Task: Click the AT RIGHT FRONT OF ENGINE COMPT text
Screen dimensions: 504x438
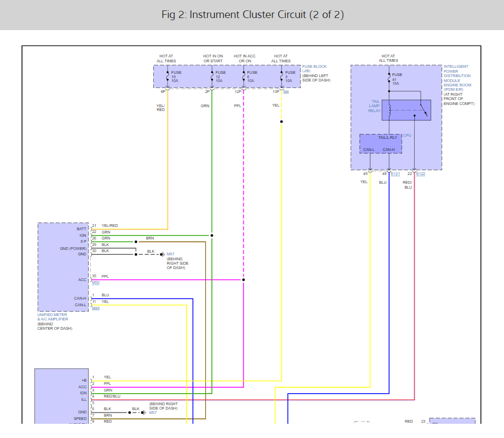Action: point(459,99)
